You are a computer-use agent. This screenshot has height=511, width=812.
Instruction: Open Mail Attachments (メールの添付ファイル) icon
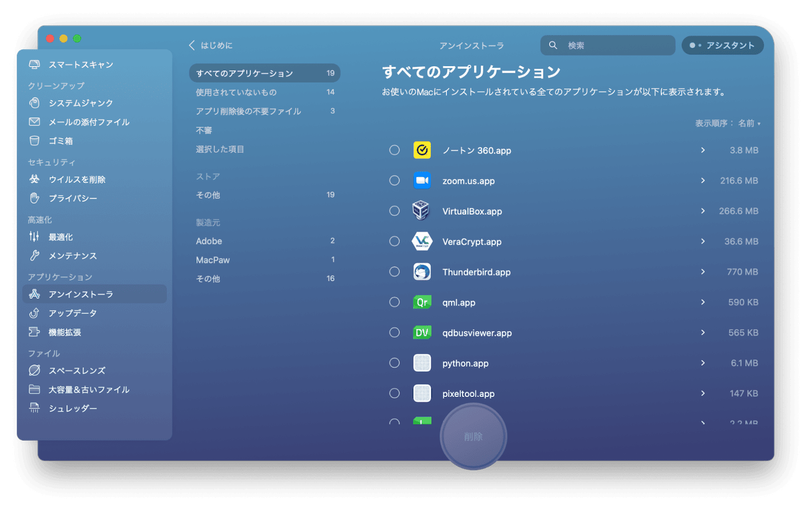tap(35, 122)
